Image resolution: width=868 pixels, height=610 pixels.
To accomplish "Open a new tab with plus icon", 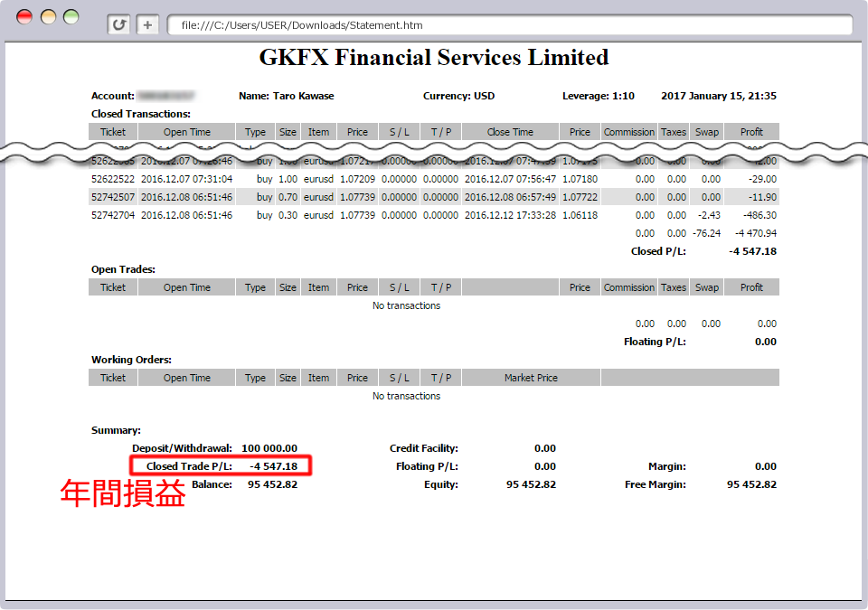I will (x=147, y=25).
